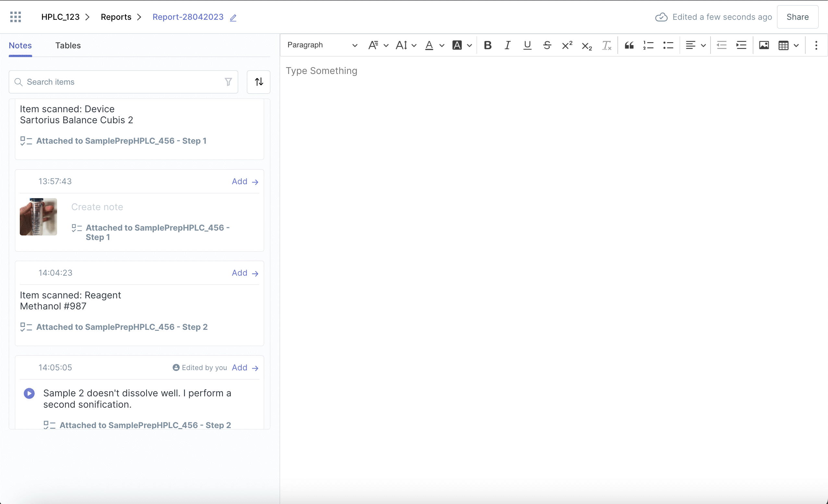The image size is (828, 504).
Task: Toggle strikethrough formatting
Action: click(x=547, y=45)
